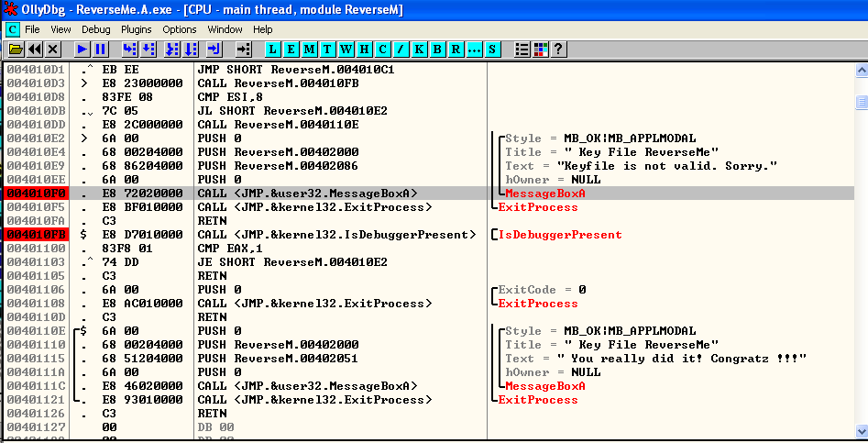The height and width of the screenshot is (443, 868).
Task: Select PUSH ReverseM.00402086 instruction
Action: pyautogui.click(x=278, y=166)
